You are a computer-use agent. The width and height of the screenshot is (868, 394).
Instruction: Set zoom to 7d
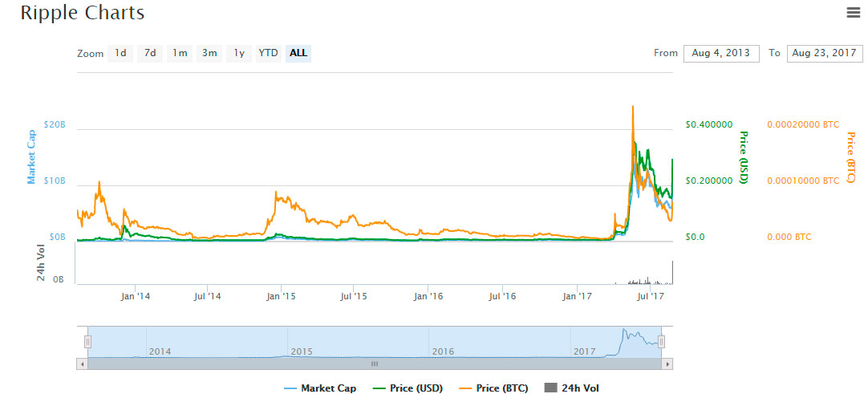click(150, 53)
